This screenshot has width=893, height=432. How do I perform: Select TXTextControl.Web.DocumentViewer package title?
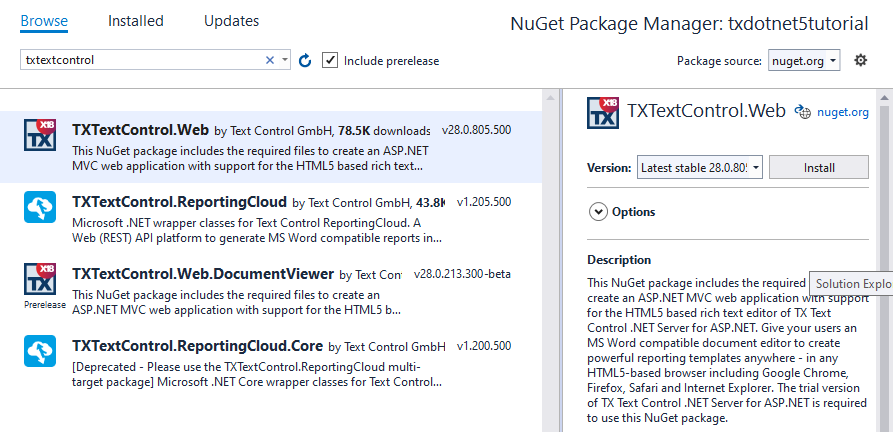click(x=203, y=274)
